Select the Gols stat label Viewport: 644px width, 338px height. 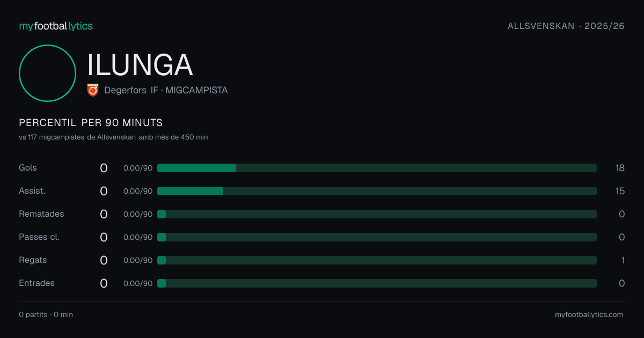pos(28,168)
